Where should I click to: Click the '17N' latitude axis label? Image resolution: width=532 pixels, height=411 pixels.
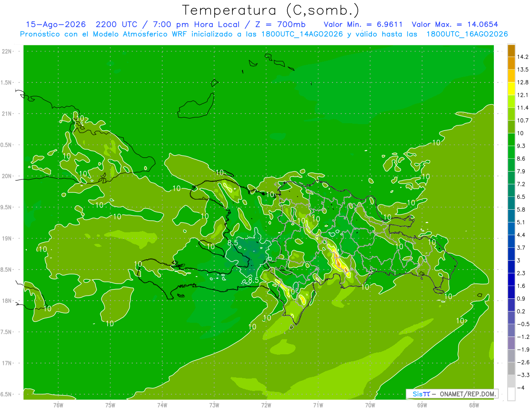(x=7, y=363)
